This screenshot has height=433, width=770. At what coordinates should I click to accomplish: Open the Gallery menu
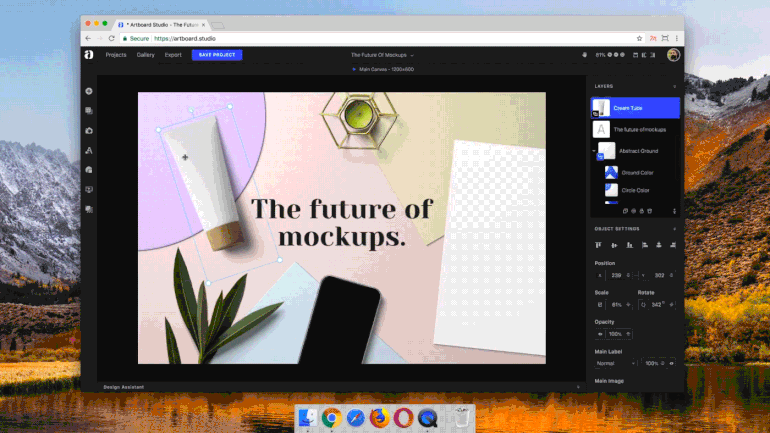pos(145,55)
